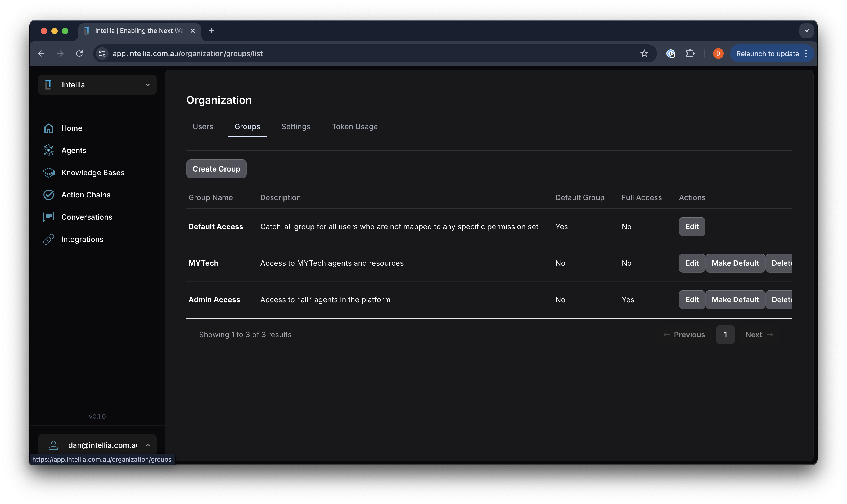Click Default Access's Default Group 'Yes' value

coord(561,227)
